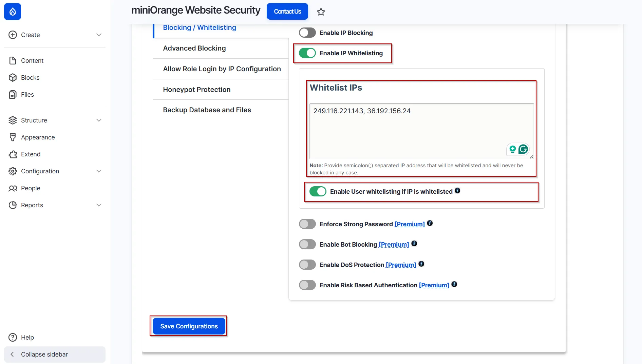Image resolution: width=642 pixels, height=364 pixels.
Task: Toggle the Enforce Strong Password switch
Action: pyautogui.click(x=307, y=224)
